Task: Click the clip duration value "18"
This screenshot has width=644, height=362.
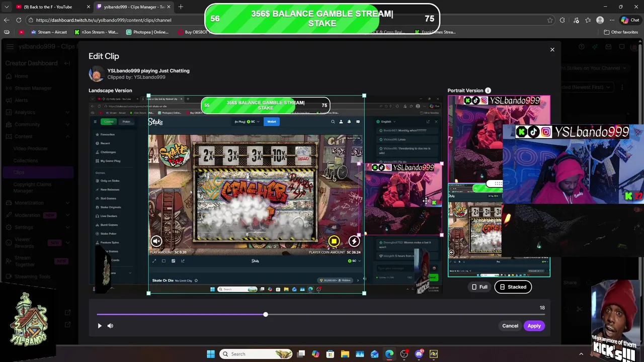Action: pyautogui.click(x=542, y=308)
